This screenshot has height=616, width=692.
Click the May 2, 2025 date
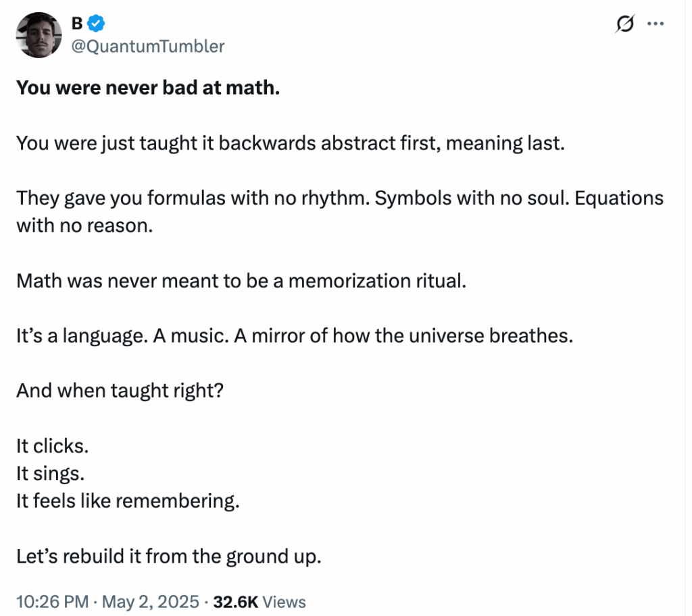pyautogui.click(x=151, y=602)
